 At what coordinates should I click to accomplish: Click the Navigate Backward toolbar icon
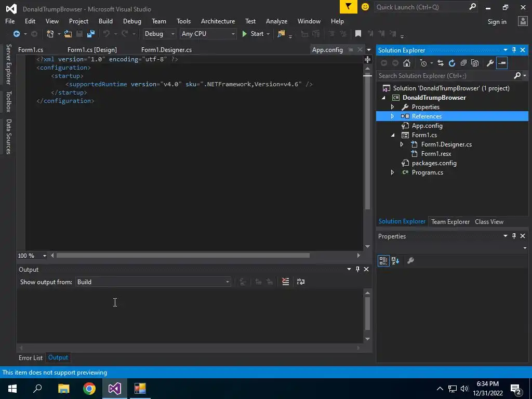16,34
